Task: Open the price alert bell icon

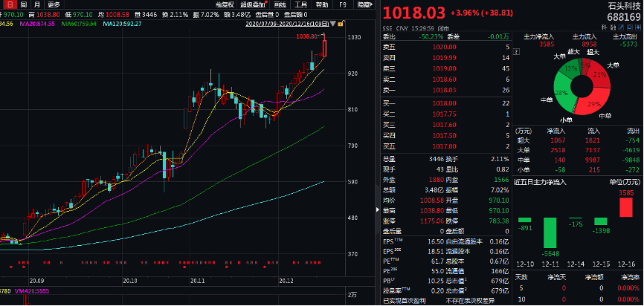Action: [630, 27]
